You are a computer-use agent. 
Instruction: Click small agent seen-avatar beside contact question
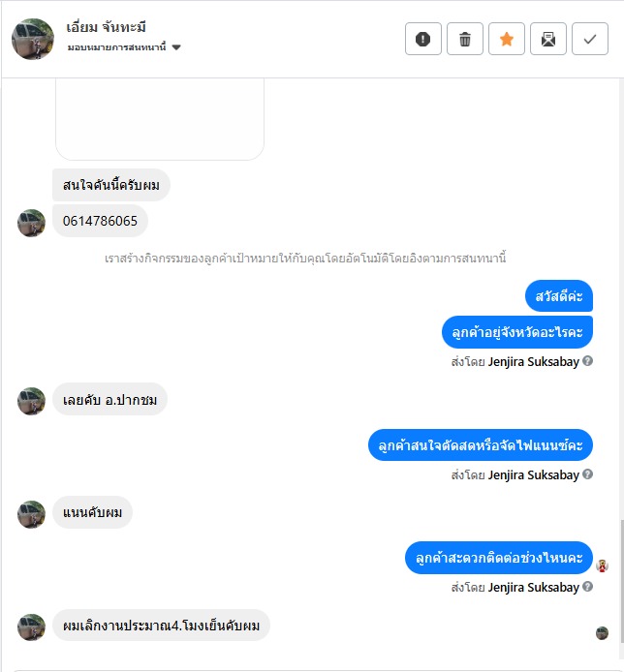tap(602, 565)
